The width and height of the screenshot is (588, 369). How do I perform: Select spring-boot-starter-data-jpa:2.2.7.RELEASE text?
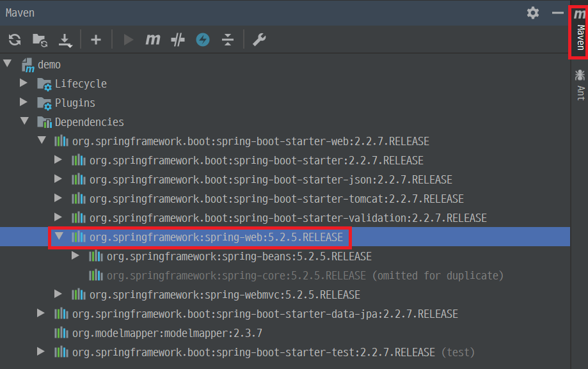[x=265, y=314]
